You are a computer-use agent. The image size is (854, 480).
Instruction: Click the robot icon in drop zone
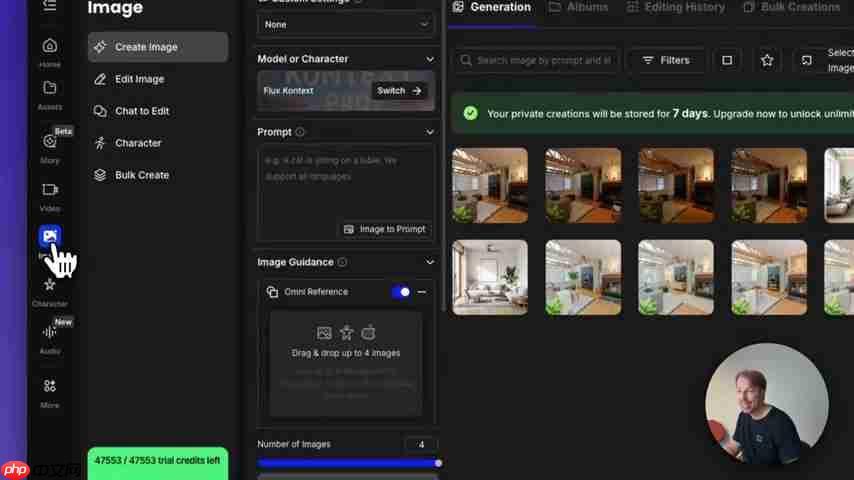pos(369,332)
